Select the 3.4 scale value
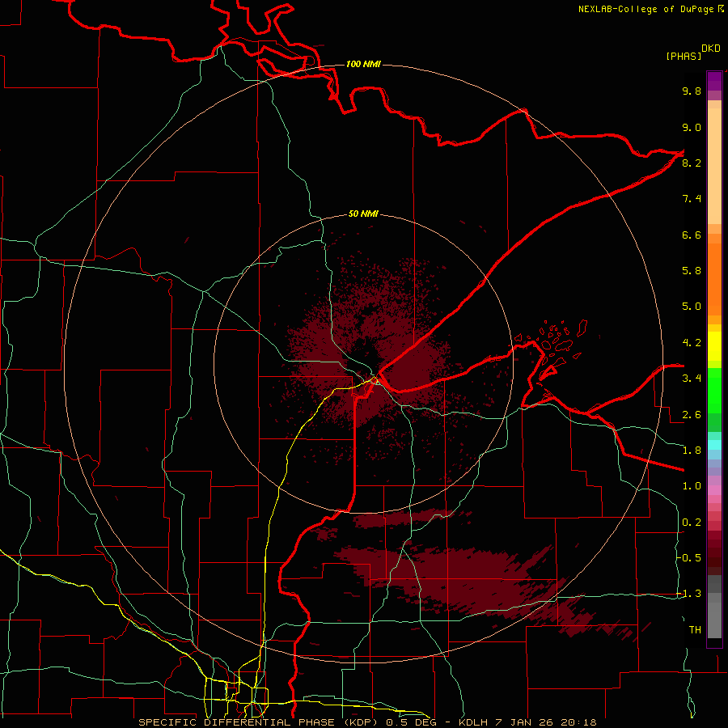Viewport: 728px width, 728px height. [x=692, y=379]
